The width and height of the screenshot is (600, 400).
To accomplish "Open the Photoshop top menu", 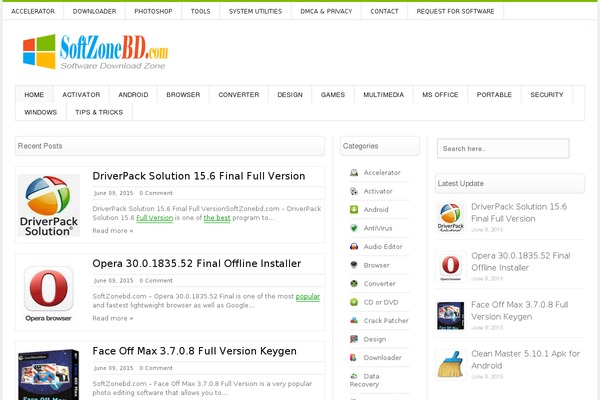I will pyautogui.click(x=153, y=11).
